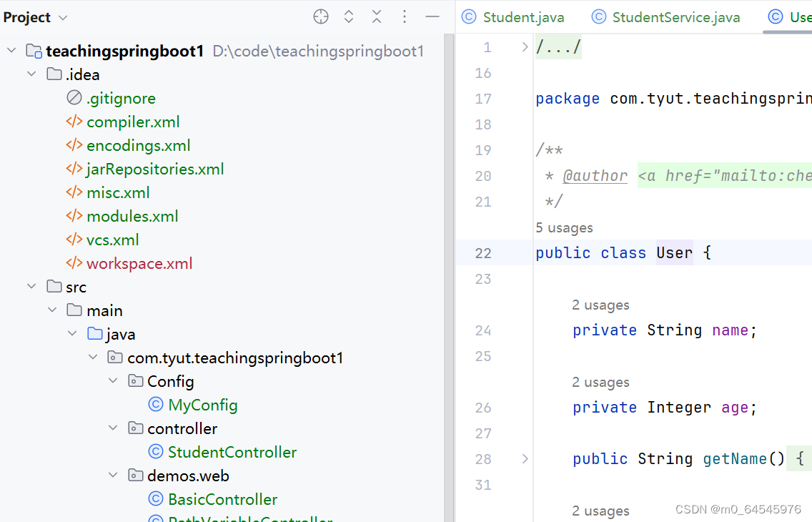Collapse the .idea folder
The image size is (812, 522).
click(x=31, y=74)
